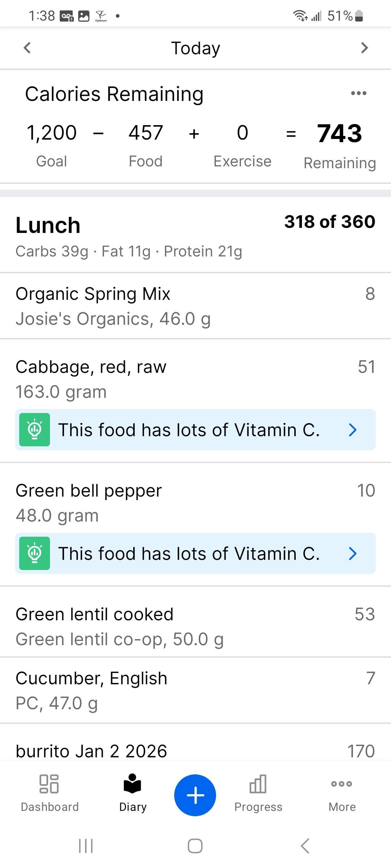Screen dimensions: 391x868
Task: Open Calories Remaining three-dot options
Action: click(x=358, y=93)
